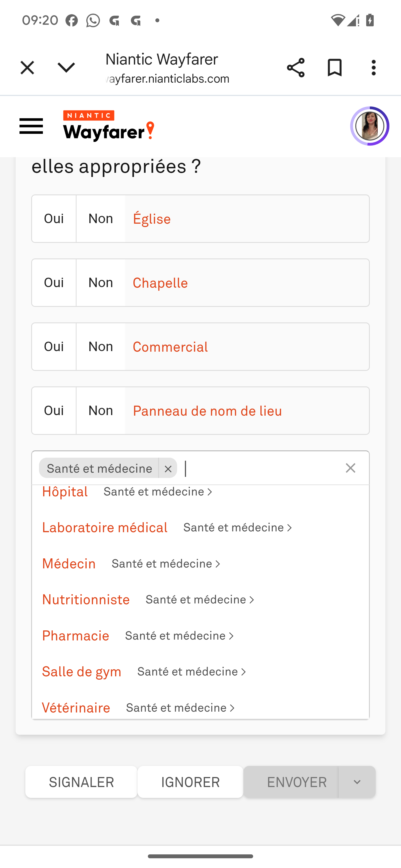Viewport: 401px width, 868px height.
Task: Pick Vétérinaire category option
Action: 76,707
